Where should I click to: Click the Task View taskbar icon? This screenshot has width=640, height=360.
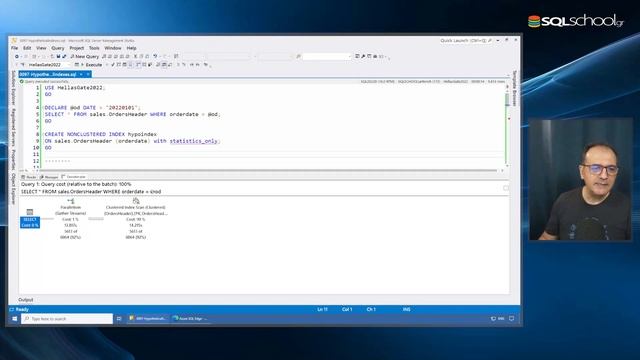[119, 318]
